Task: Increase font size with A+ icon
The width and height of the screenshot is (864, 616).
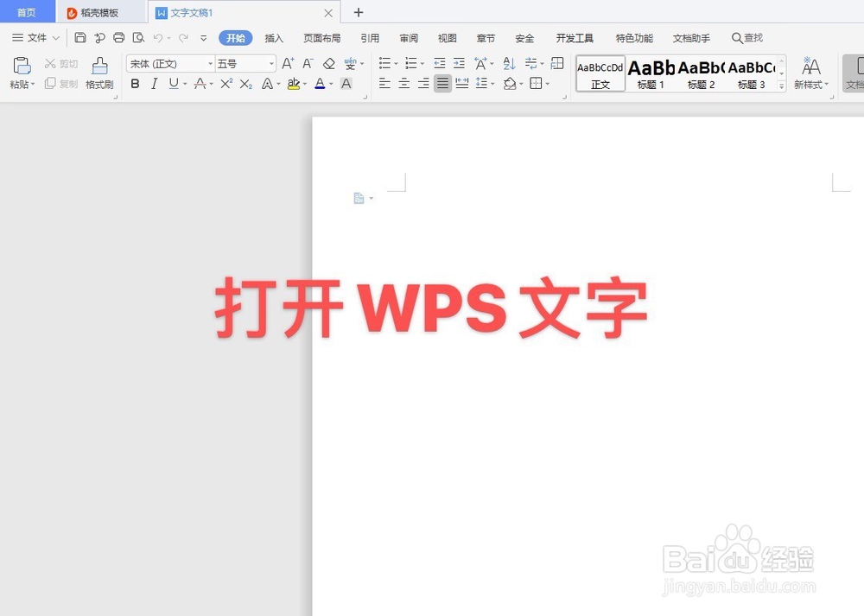Action: tap(288, 63)
